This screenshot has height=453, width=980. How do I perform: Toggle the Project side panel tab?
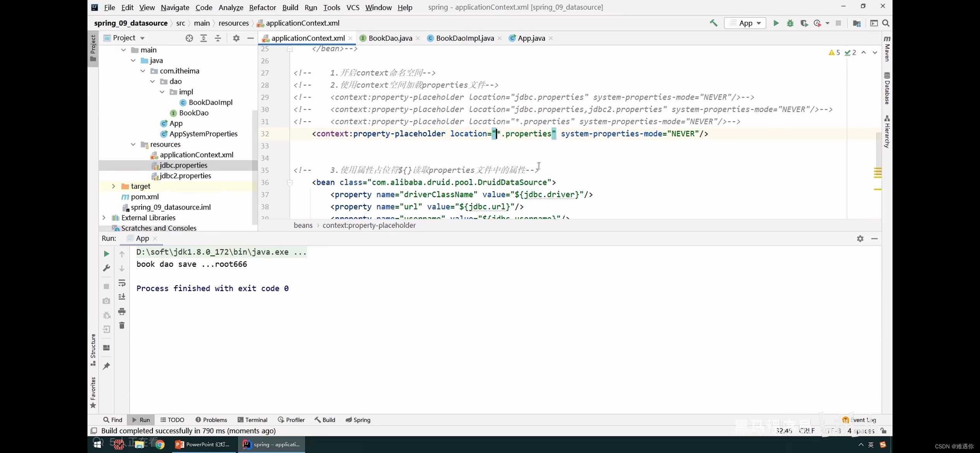coord(93,48)
